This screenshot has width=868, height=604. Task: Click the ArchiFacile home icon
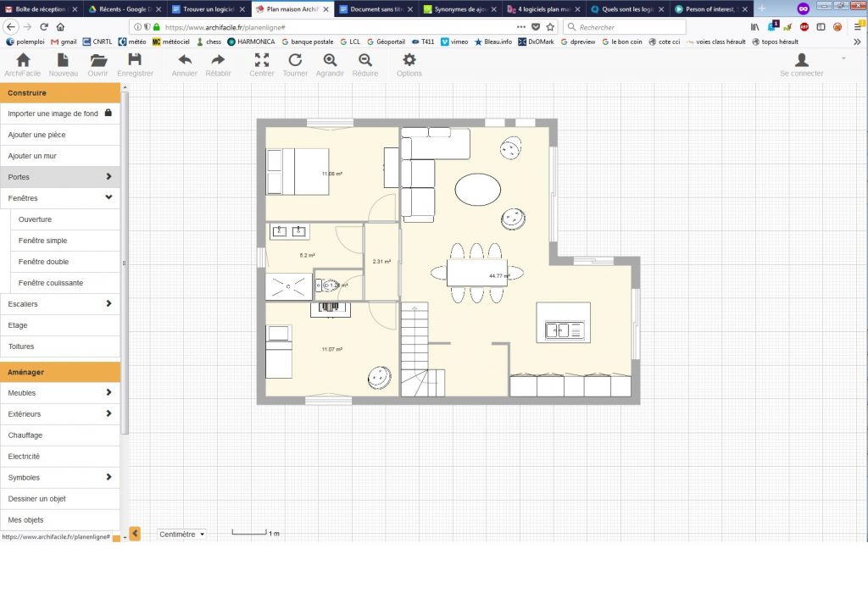[x=23, y=60]
